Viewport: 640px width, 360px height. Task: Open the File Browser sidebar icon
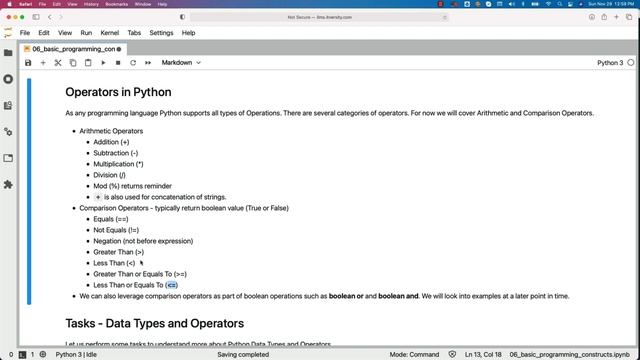point(8,53)
